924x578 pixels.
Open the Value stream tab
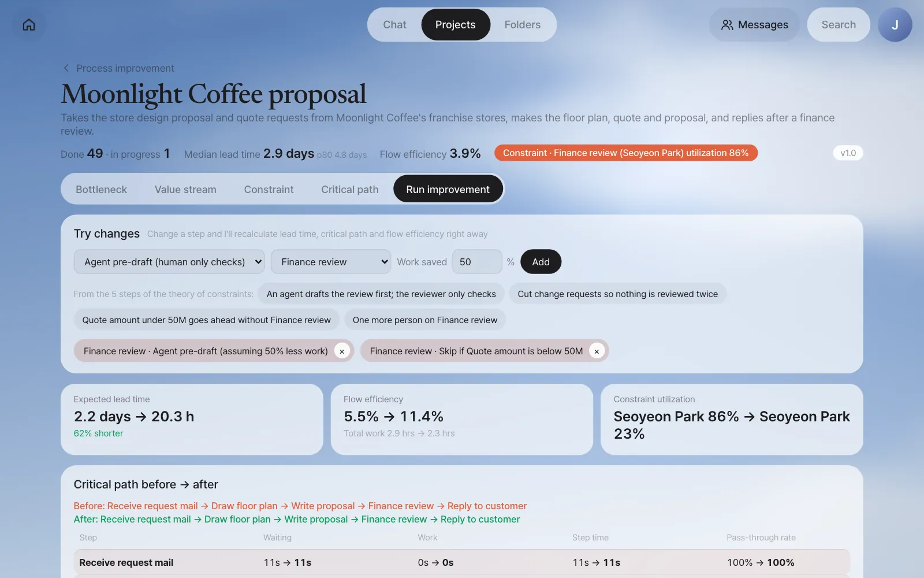[x=185, y=190]
